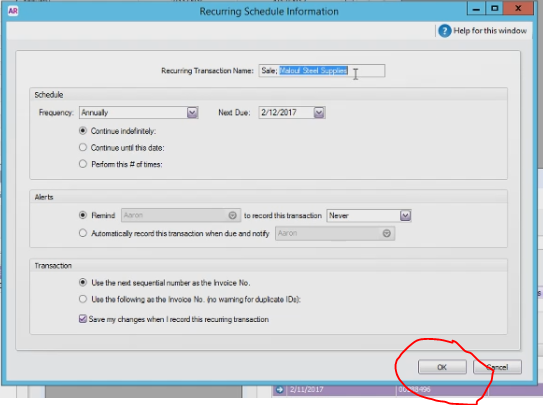Open the Next Due date picker arrow
This screenshot has width=543, height=405.
pyautogui.click(x=319, y=112)
